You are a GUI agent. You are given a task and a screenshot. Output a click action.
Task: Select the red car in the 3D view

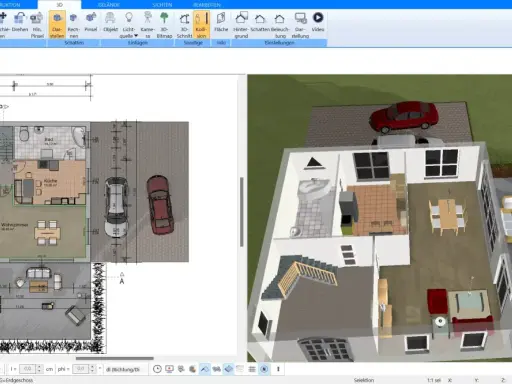(x=404, y=117)
